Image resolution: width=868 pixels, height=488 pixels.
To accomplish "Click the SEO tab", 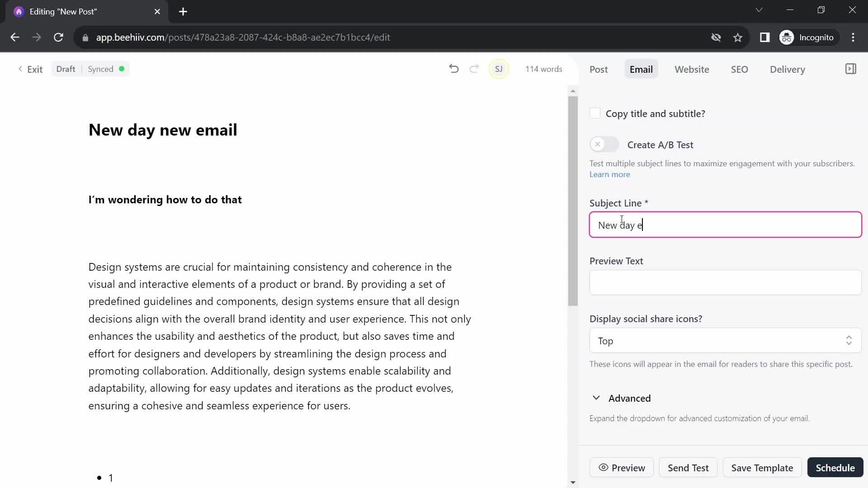I will click(x=739, y=69).
